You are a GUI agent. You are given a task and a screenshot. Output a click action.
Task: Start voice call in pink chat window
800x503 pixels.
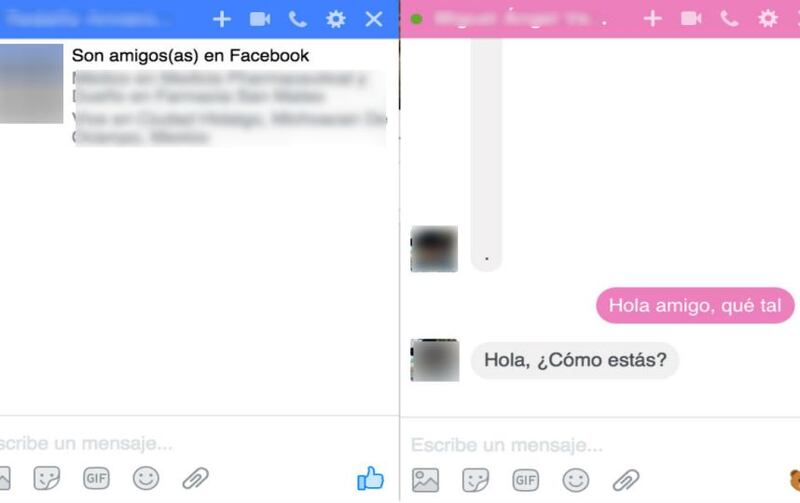click(x=729, y=19)
